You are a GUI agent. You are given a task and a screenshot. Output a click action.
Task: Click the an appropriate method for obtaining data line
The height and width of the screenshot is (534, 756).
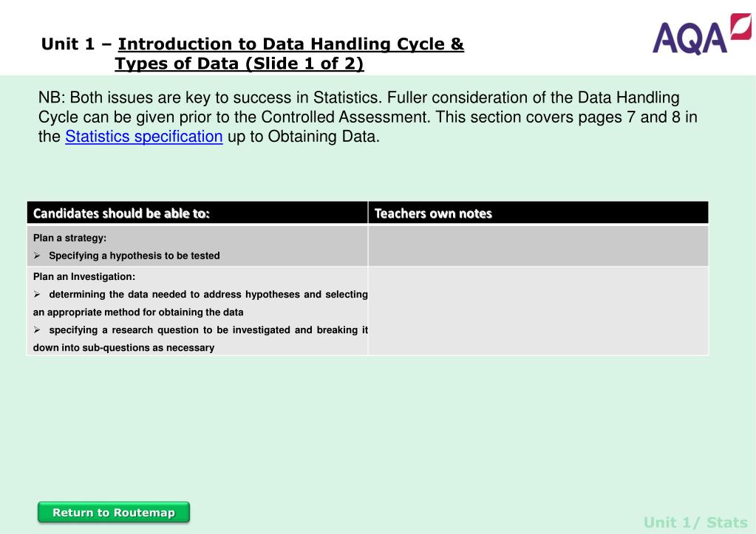click(x=138, y=312)
